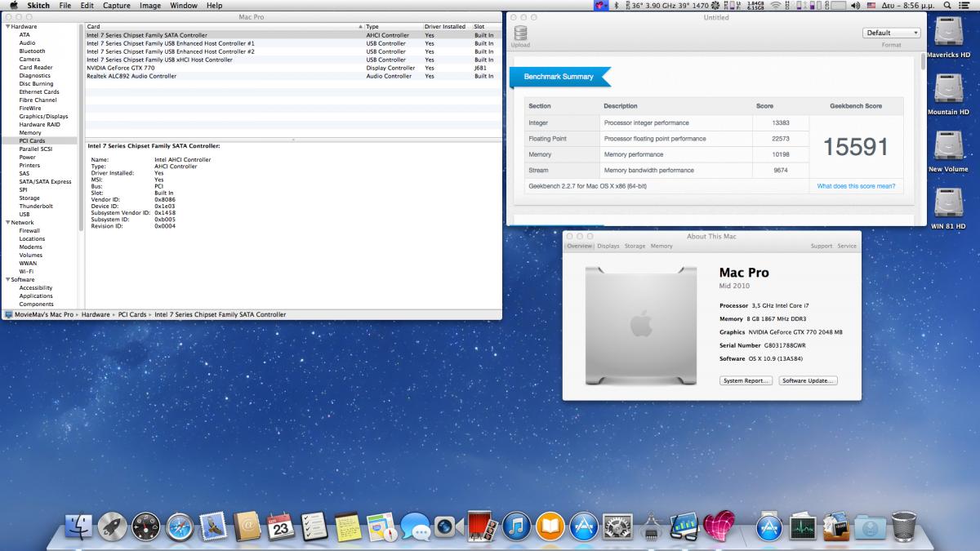Open System Preferences gear in Dock
The width and height of the screenshot is (980, 551).
pos(618,527)
